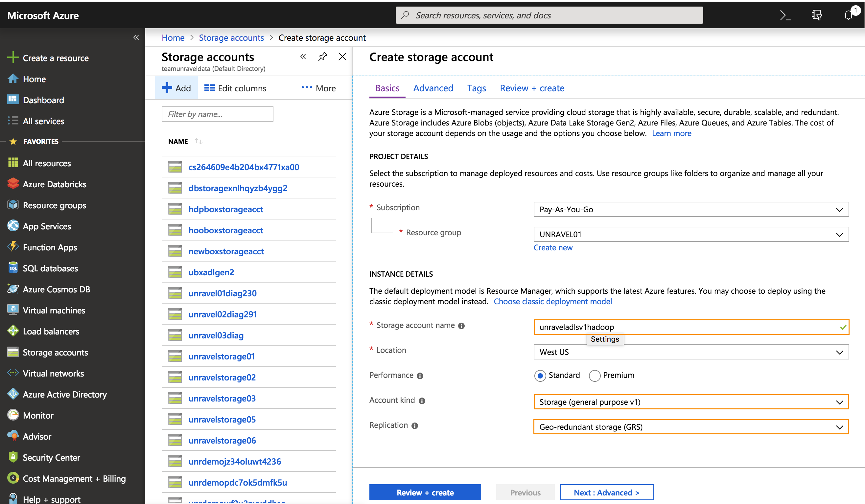Screen dimensions: 865x504
Task: Show info for Storage account name
Action: coord(462,326)
